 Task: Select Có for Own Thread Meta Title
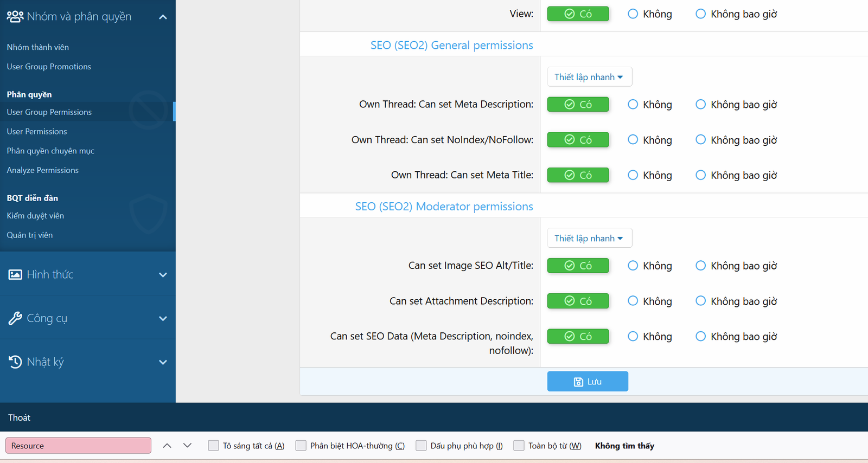click(578, 175)
